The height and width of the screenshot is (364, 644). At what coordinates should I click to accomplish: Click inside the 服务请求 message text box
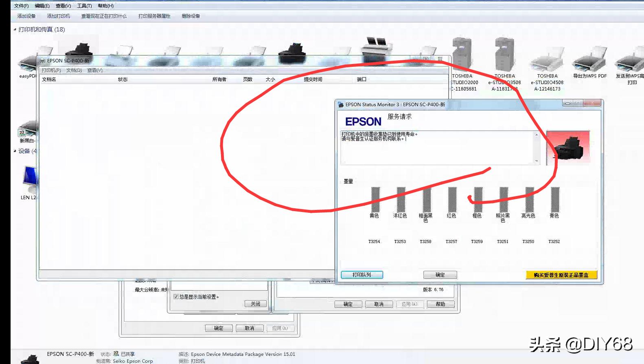(x=437, y=148)
